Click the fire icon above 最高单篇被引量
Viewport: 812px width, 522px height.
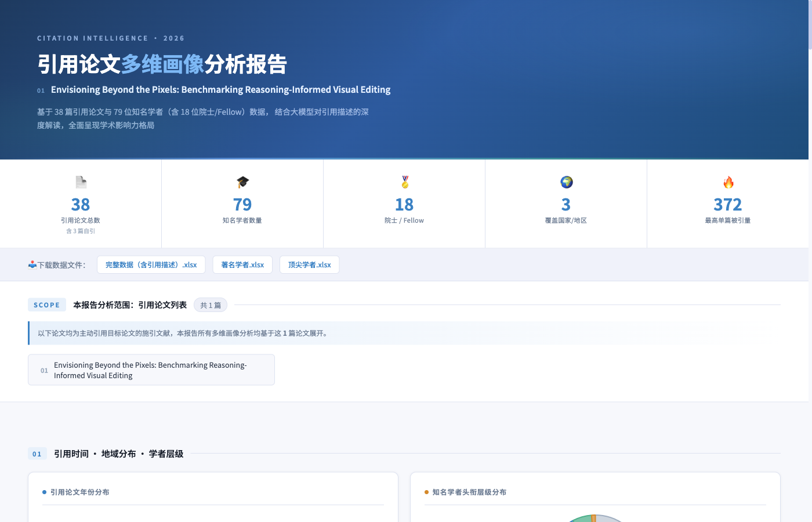coord(727,182)
